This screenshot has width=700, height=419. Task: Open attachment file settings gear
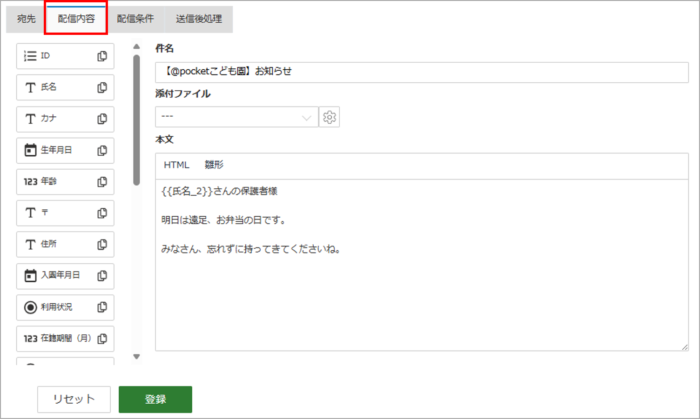click(x=329, y=117)
